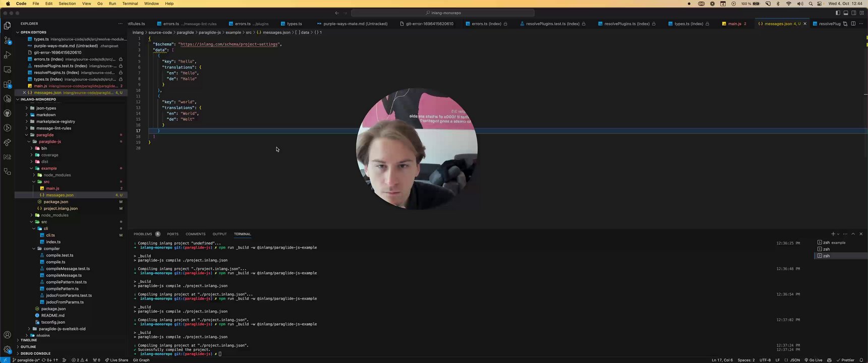The height and width of the screenshot is (363, 868).
Task: Close messages.json in Open Editors list
Action: tap(24, 93)
